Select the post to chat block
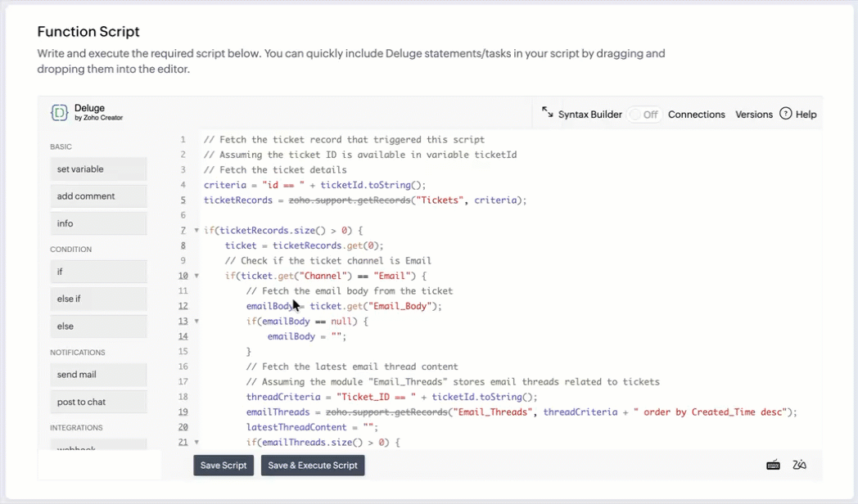The image size is (858, 504). [98, 402]
